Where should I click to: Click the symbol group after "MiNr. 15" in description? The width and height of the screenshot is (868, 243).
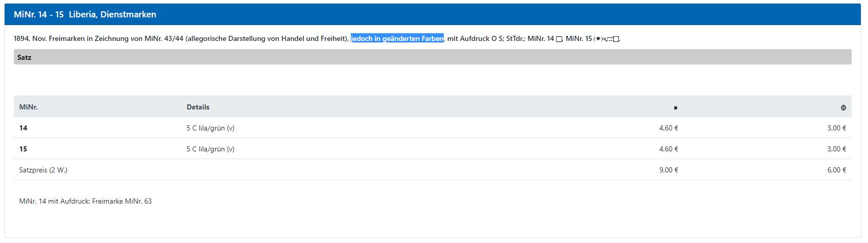(607, 39)
